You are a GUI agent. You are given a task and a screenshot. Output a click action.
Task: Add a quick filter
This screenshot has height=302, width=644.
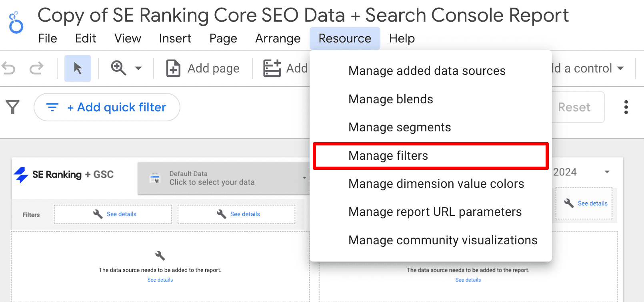click(x=107, y=107)
